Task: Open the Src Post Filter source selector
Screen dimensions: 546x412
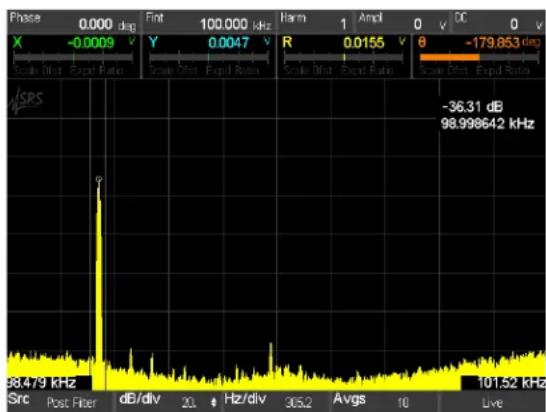Action: pos(60,402)
